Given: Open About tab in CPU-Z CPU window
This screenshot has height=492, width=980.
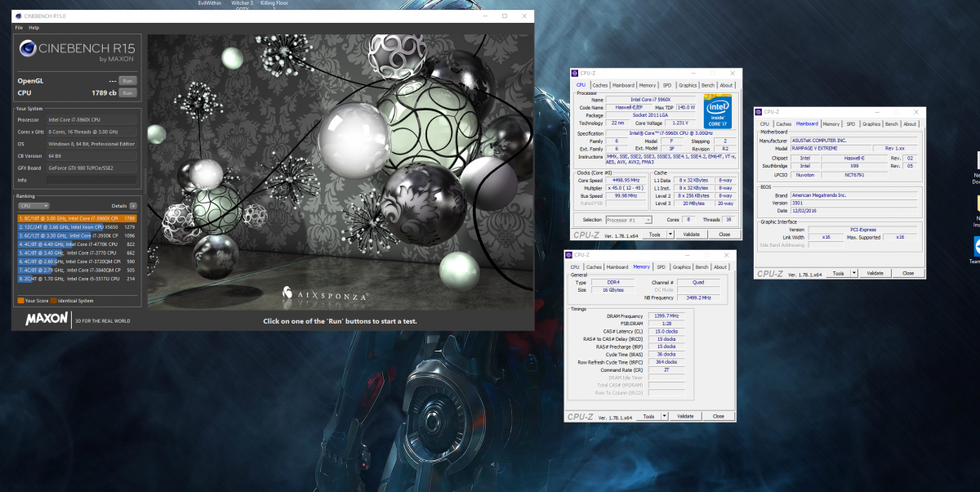Looking at the screenshot, I should click(726, 85).
